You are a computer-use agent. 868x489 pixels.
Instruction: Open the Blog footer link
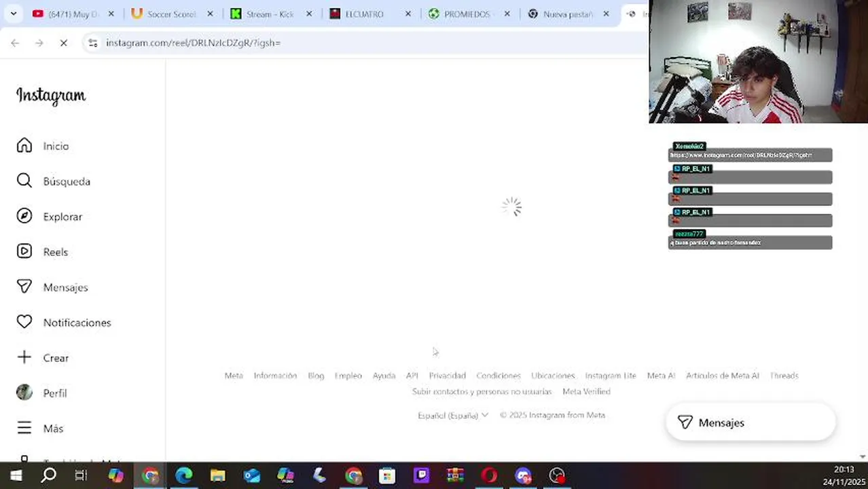pos(316,376)
